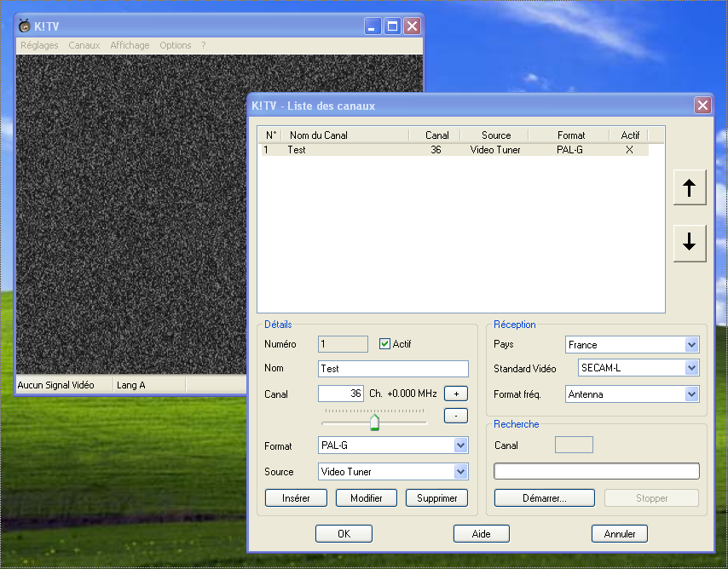Viewport: 728px width, 569px height.
Task: Click the fine tuning slider thumb
Action: tap(375, 422)
